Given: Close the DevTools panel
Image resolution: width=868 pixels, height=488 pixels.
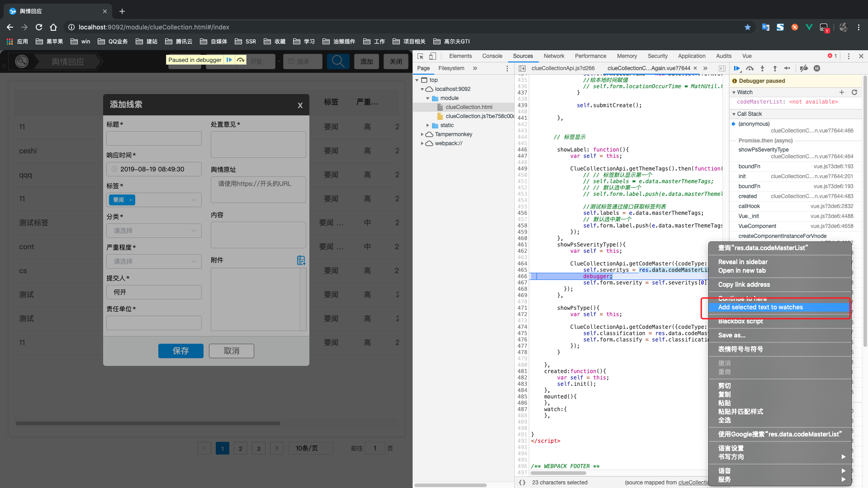Looking at the screenshot, I should pos(861,56).
